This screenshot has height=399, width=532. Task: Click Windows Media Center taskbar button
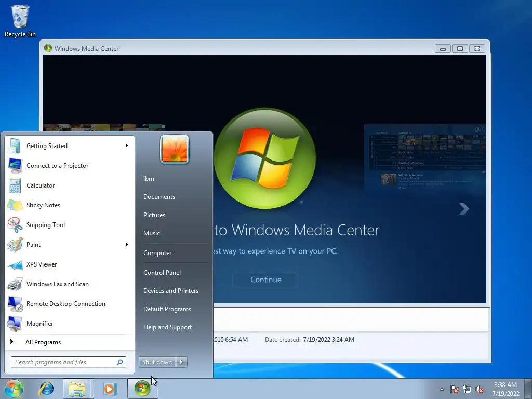[x=142, y=389]
